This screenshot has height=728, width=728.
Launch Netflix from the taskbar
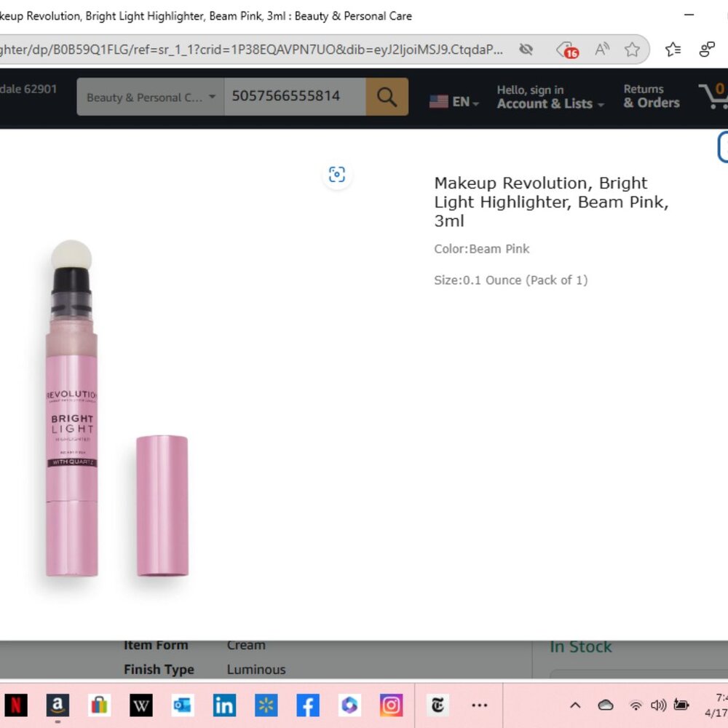coord(16,705)
